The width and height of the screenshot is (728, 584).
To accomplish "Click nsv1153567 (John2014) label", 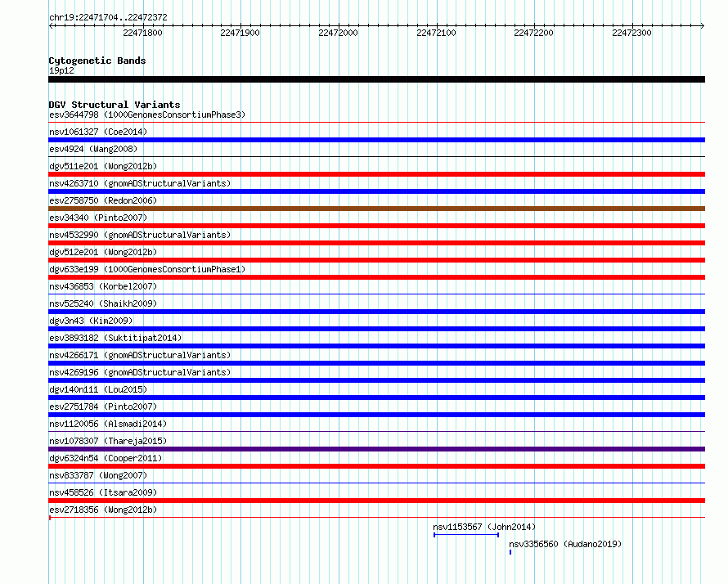I will pyautogui.click(x=484, y=527).
